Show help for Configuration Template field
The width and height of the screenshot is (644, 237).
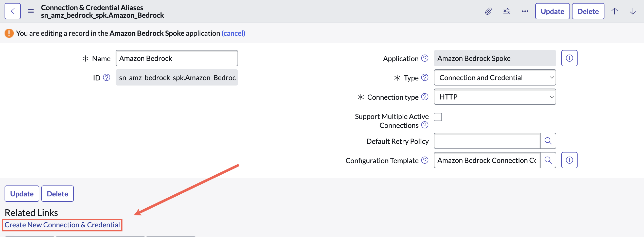point(425,160)
